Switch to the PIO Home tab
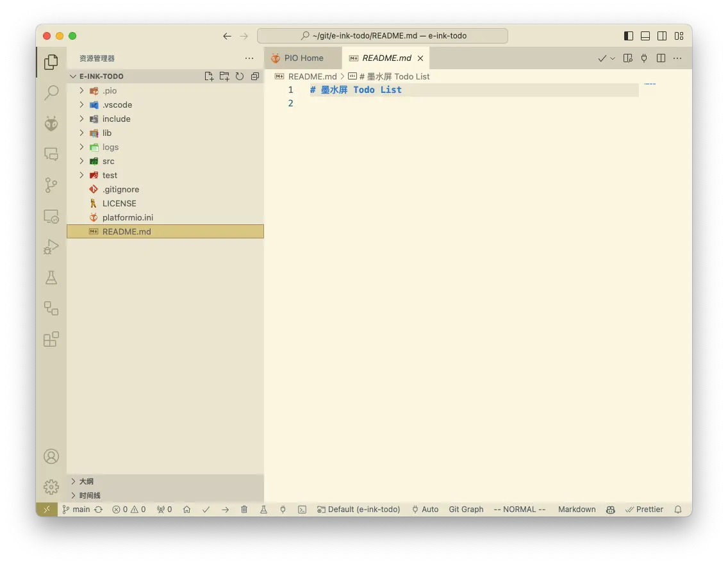This screenshot has width=728, height=564. tap(303, 58)
